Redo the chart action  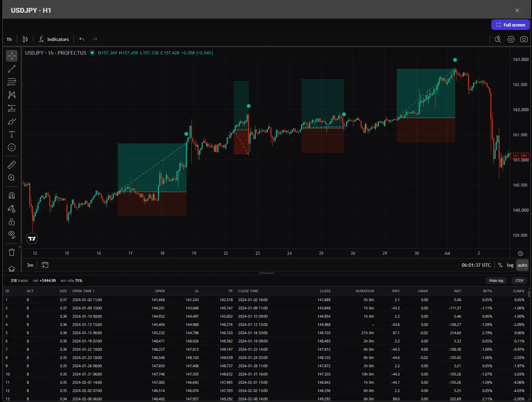[x=95, y=39]
